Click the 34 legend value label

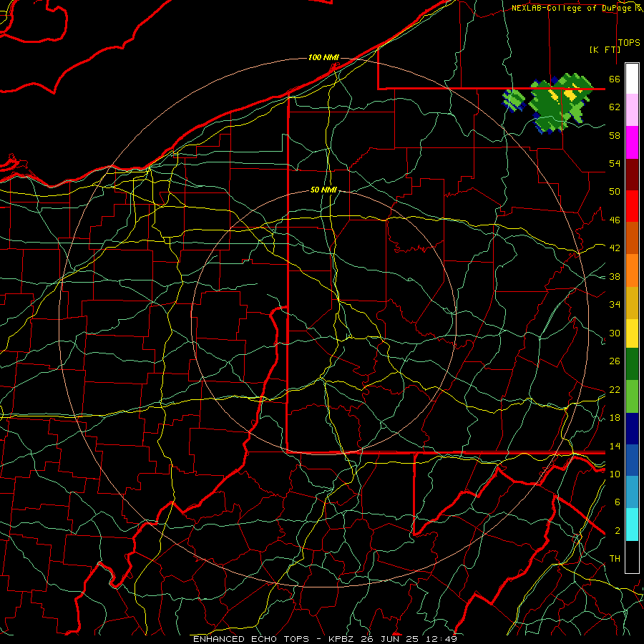click(x=615, y=305)
